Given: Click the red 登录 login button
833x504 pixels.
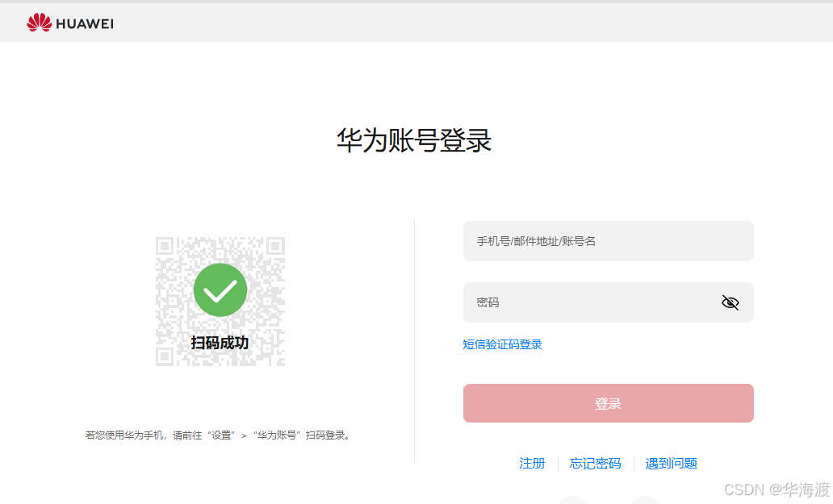Looking at the screenshot, I should (x=609, y=403).
